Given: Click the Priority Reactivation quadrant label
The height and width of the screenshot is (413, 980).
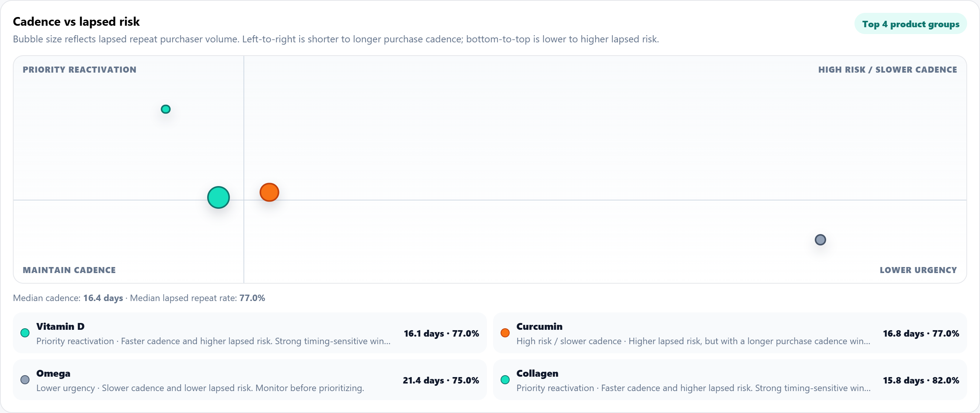Looking at the screenshot, I should pyautogui.click(x=79, y=70).
